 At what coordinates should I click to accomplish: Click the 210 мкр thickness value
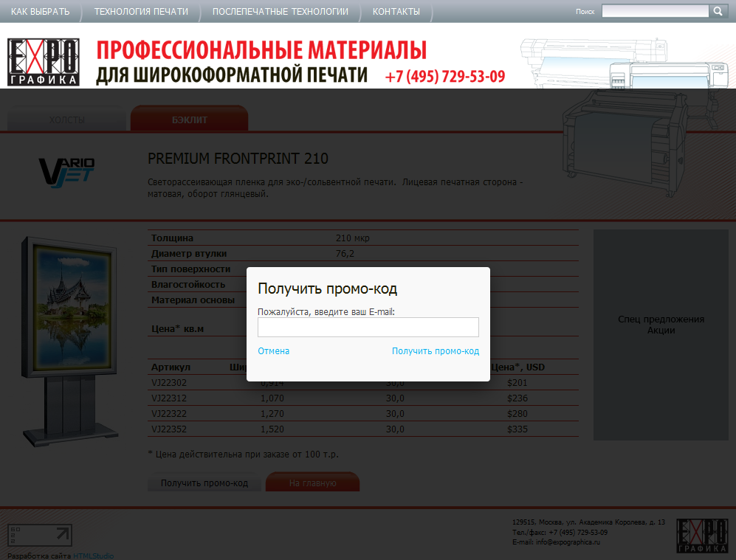353,238
